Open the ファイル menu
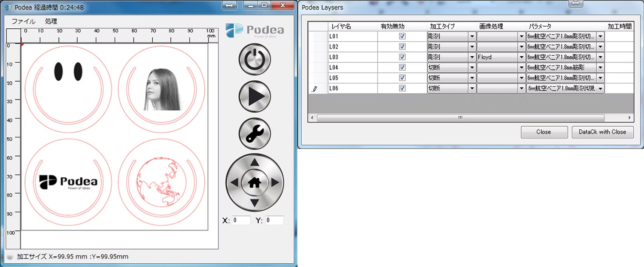This screenshot has height=267, width=644. 23,21
